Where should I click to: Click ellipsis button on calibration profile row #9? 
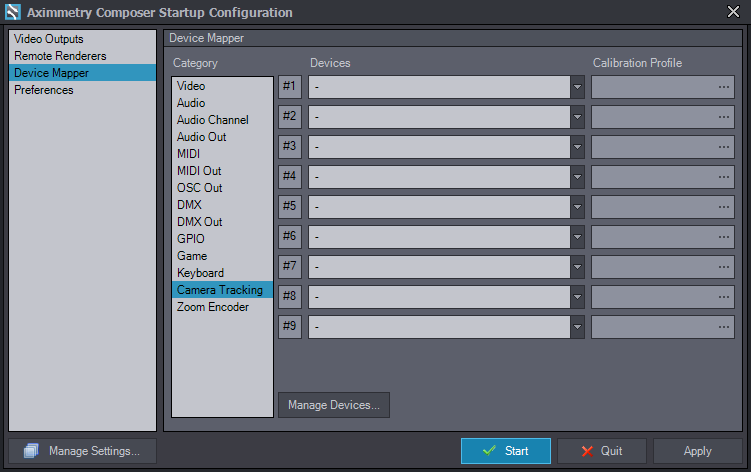point(723,327)
